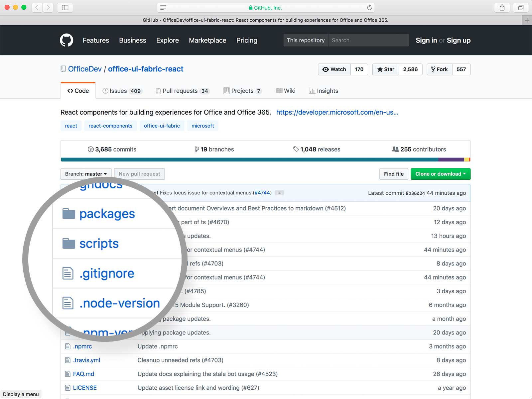This screenshot has width=532, height=399.
Task: Reload the page with refresh icon
Action: (369, 7)
